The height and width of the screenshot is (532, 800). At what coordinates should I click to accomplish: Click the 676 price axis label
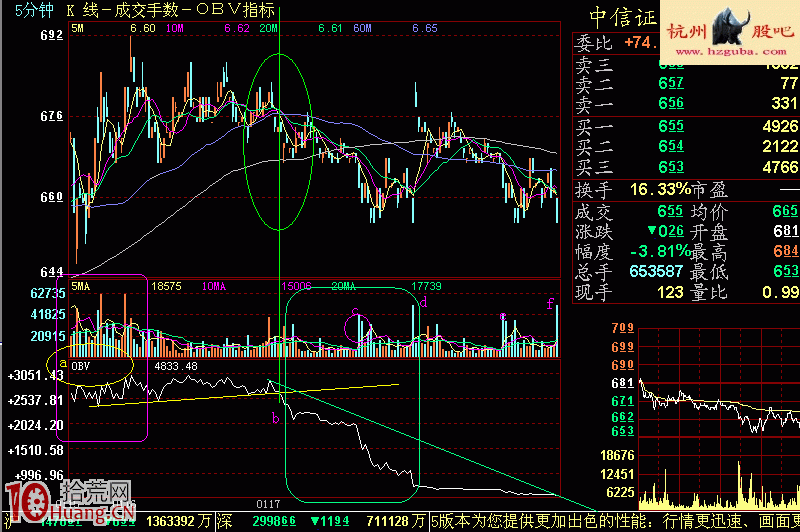[52, 116]
